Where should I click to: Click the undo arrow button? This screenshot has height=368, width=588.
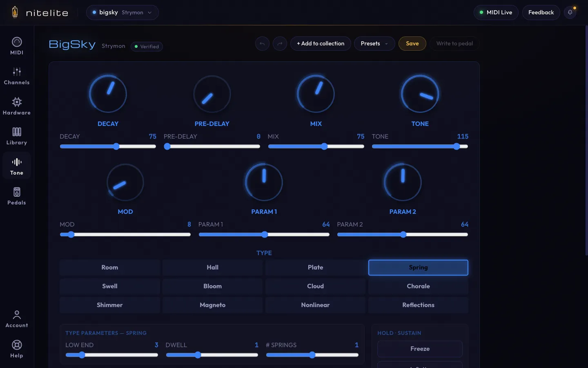pyautogui.click(x=262, y=43)
